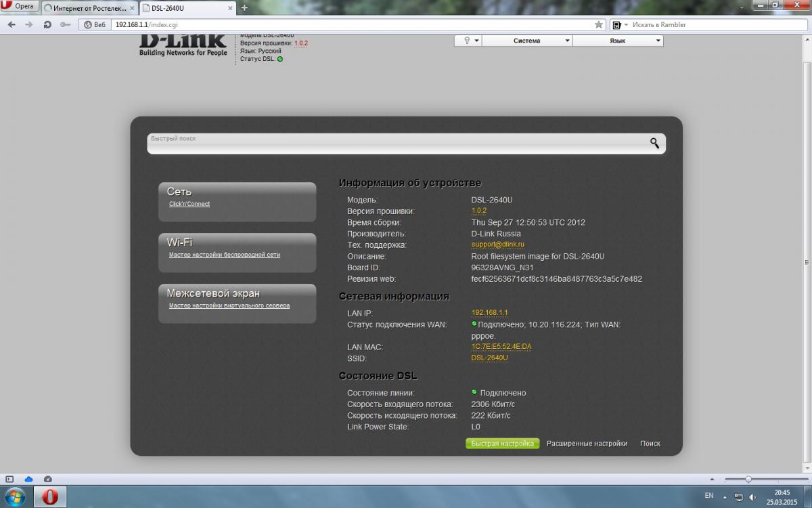The width and height of the screenshot is (812, 508).
Task: Click the browser reload icon
Action: tap(47, 24)
